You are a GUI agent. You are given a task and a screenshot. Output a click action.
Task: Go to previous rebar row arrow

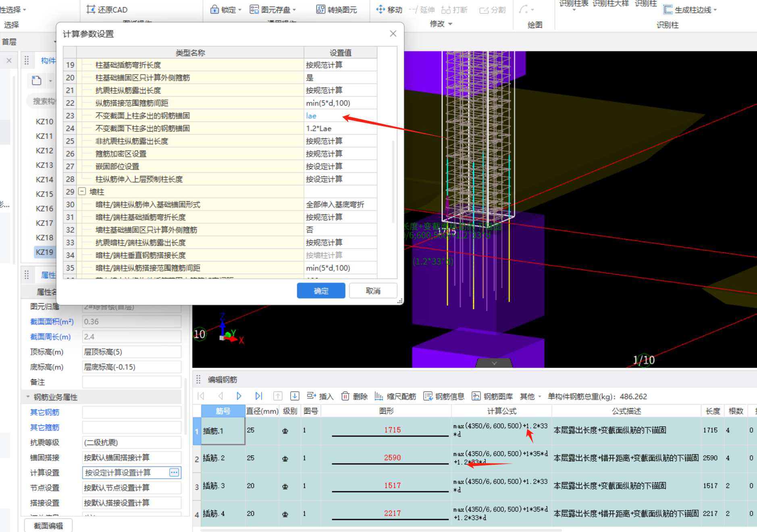coord(220,396)
